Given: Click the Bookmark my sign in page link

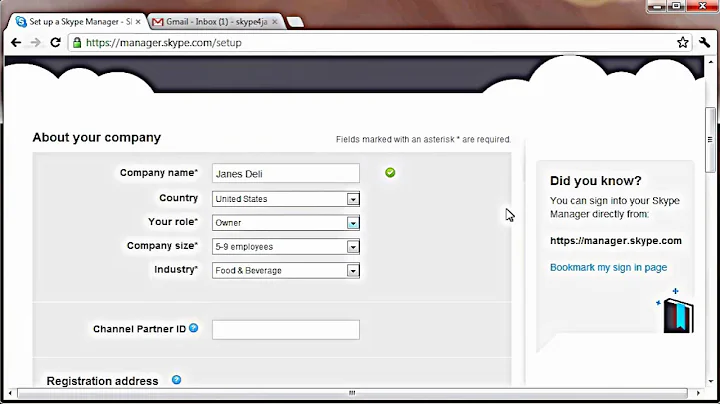Looking at the screenshot, I should (608, 267).
